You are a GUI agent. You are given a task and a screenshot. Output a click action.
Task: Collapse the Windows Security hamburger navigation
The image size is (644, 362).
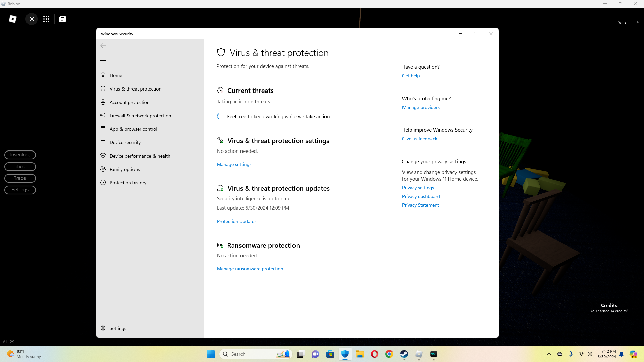(x=103, y=59)
